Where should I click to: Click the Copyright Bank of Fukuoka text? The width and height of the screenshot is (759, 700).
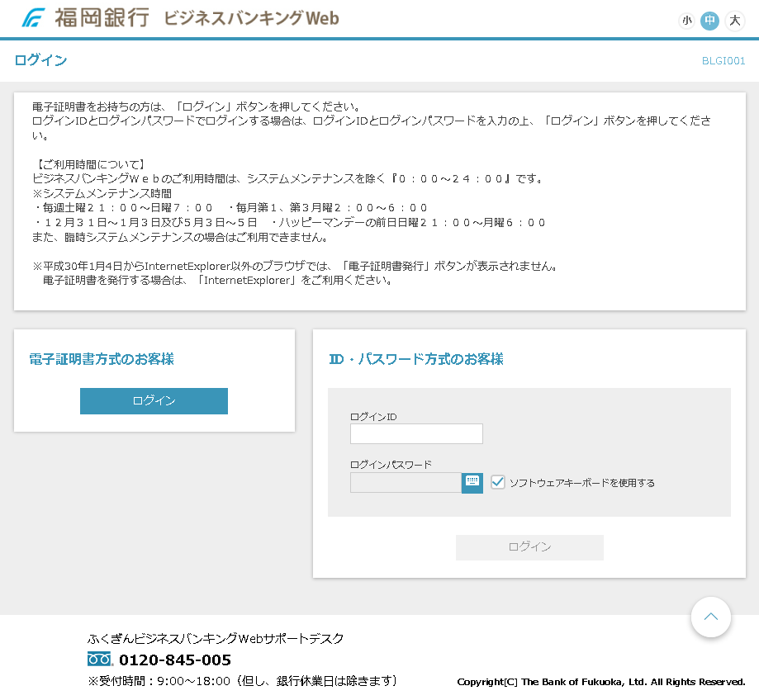pos(601,682)
